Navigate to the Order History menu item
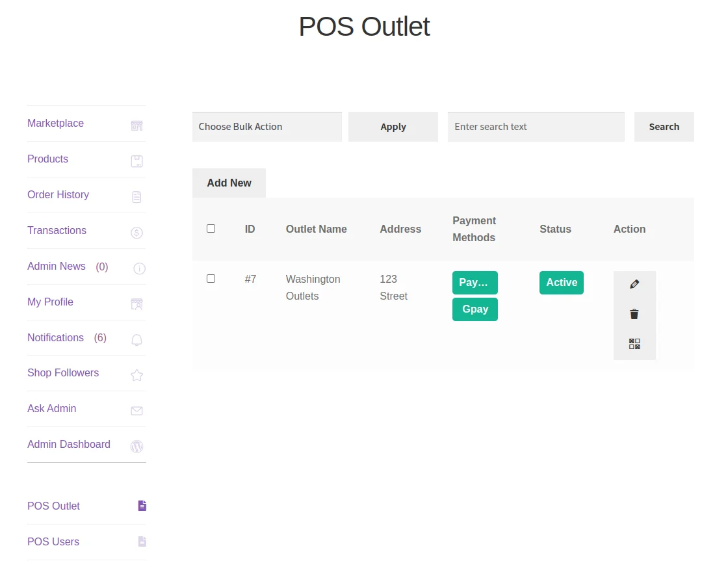728x572 pixels. 58,195
